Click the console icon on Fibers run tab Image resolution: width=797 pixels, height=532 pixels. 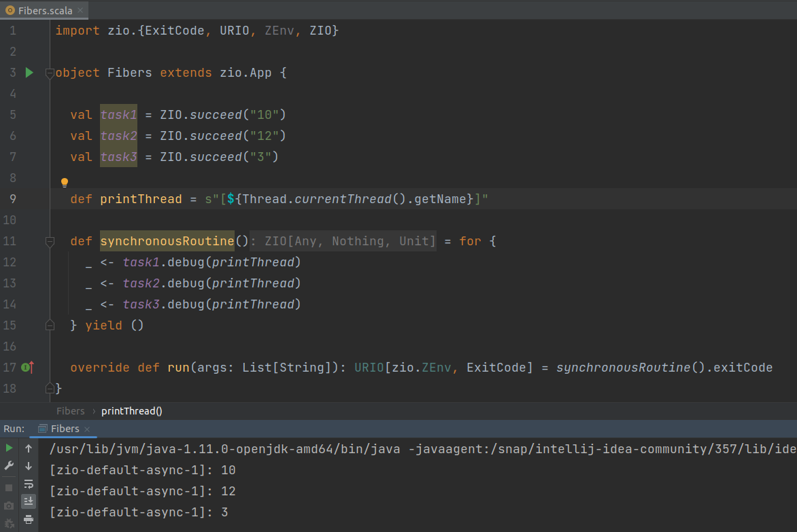(x=43, y=429)
